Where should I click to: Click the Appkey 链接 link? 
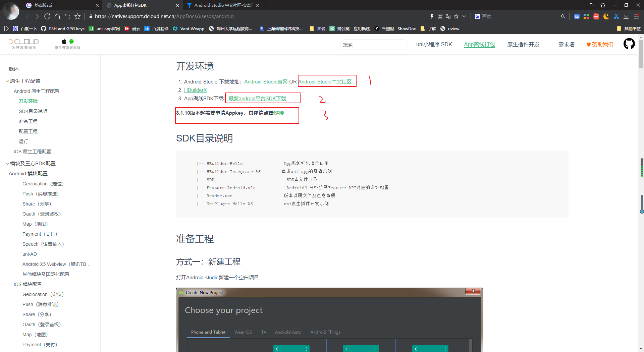point(279,113)
